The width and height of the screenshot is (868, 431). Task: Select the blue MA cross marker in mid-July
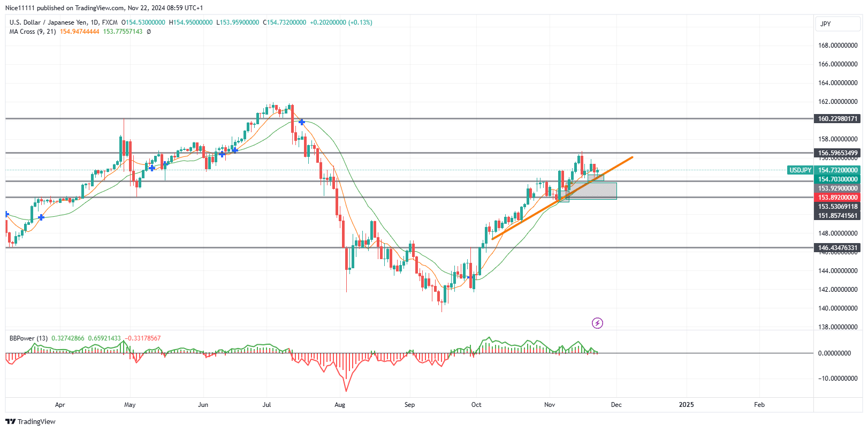[x=302, y=122]
